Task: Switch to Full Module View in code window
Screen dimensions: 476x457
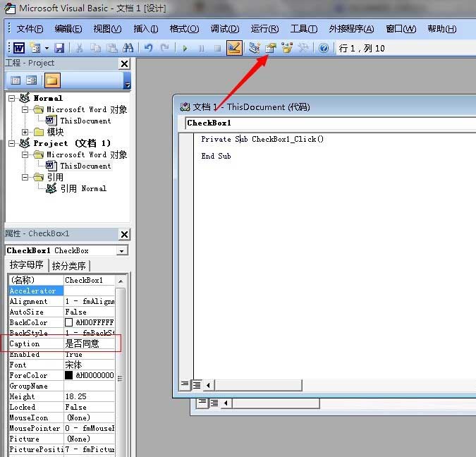Action: (197, 385)
